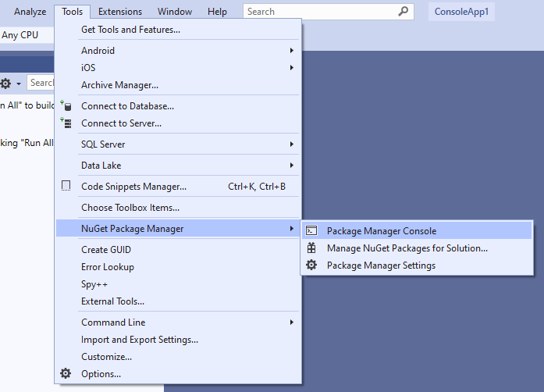Viewport: 544px width, 392px height.
Task: Focus the Visual Studio Search box
Action: [329, 12]
